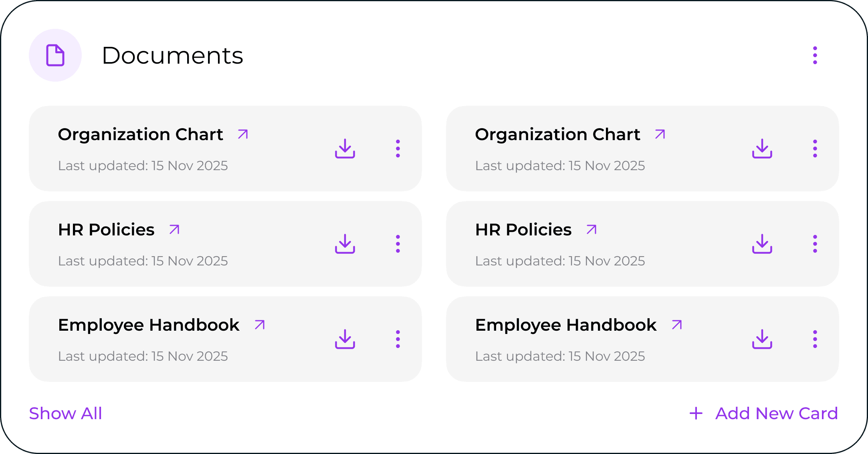Open arrow link next to left Organization Chart
This screenshot has height=454, width=868.
243,134
